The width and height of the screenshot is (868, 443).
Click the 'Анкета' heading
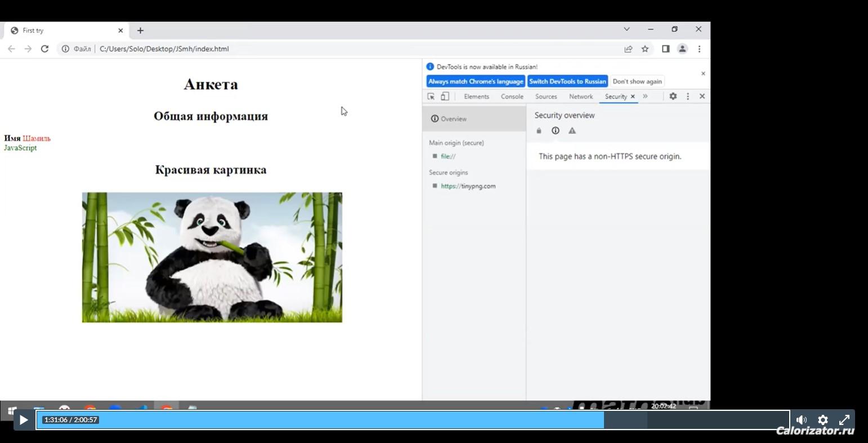[x=211, y=84]
